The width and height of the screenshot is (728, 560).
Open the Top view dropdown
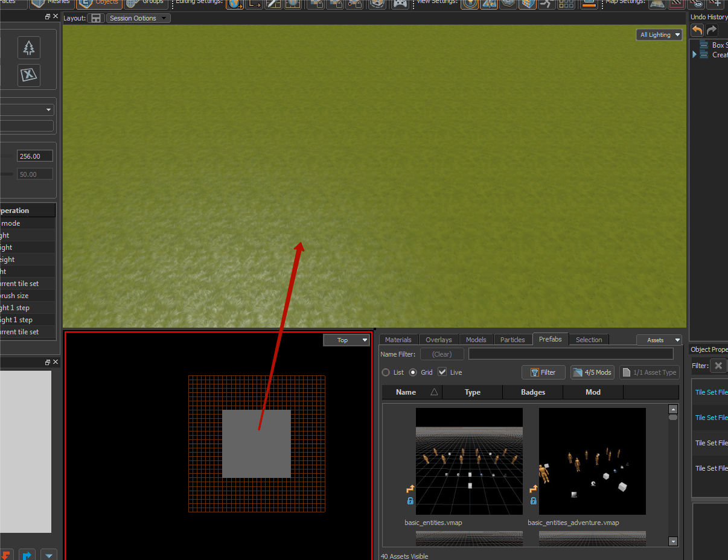(346, 340)
